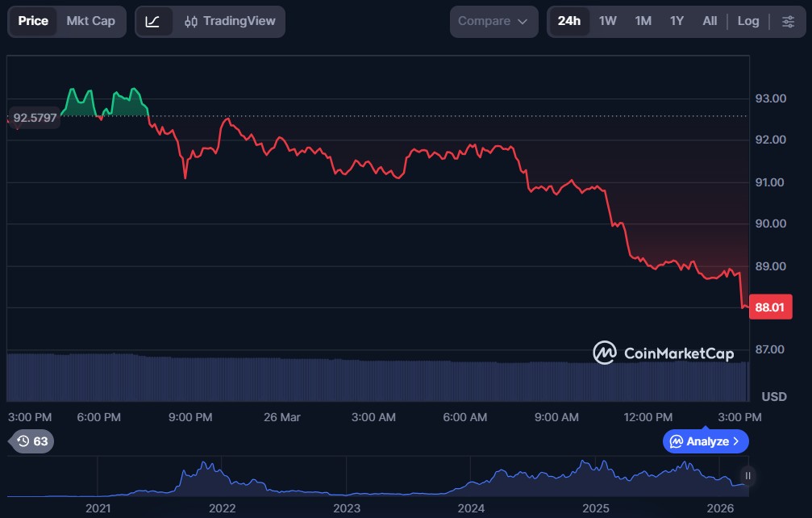Screen dimensions: 812x518
Task: Show the 1Y time range
Action: pos(677,21)
